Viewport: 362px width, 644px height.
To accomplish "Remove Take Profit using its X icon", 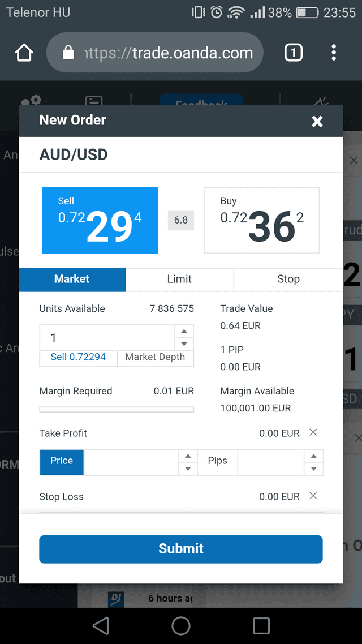I will tap(313, 432).
